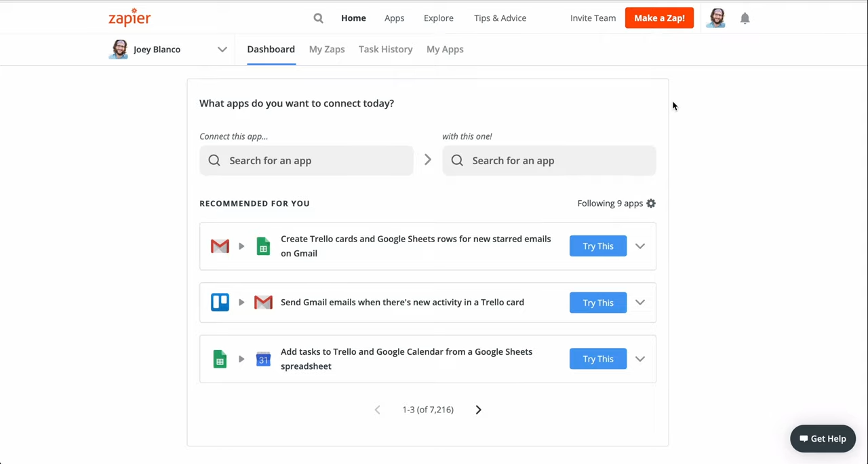
Task: Click the Gmail icon in first recommendation
Action: point(220,246)
